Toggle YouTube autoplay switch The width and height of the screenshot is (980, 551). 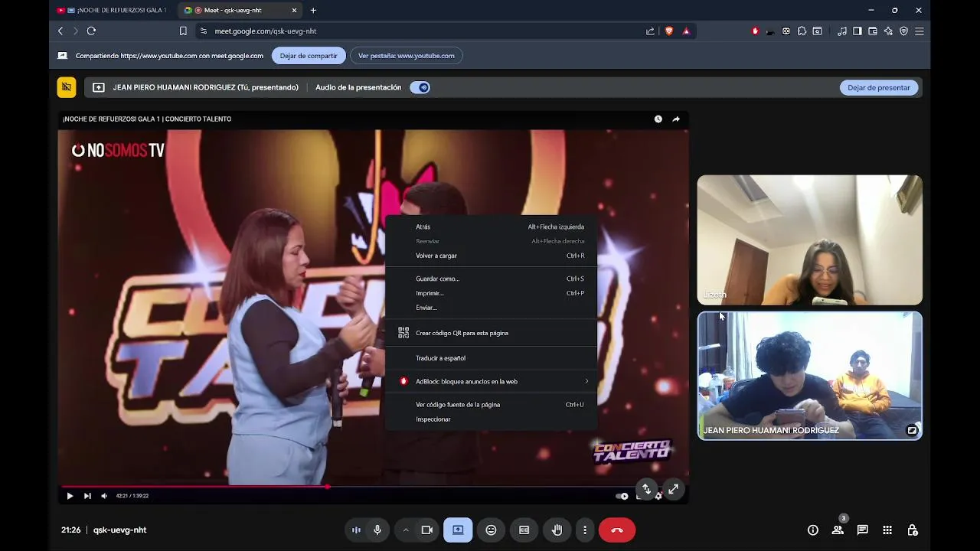pyautogui.click(x=622, y=496)
